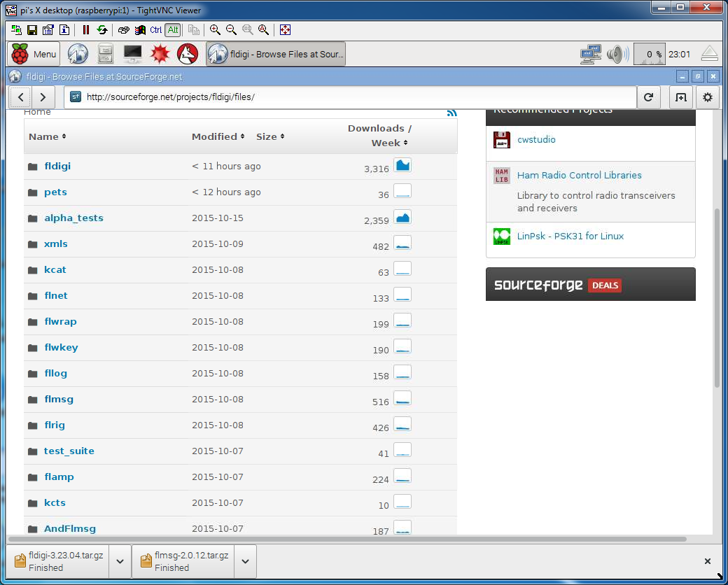Screen dimensions: 728x585
Task: Launch the web browser globe icon in the panel
Action: pos(78,55)
